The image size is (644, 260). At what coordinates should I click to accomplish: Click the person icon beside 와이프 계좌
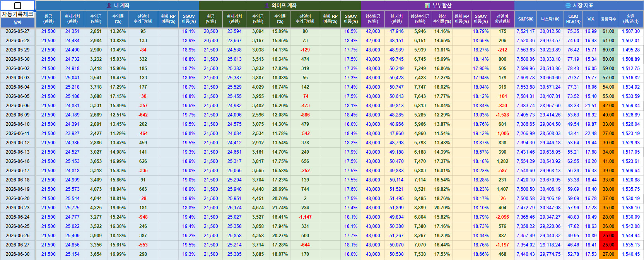coord(267,5)
